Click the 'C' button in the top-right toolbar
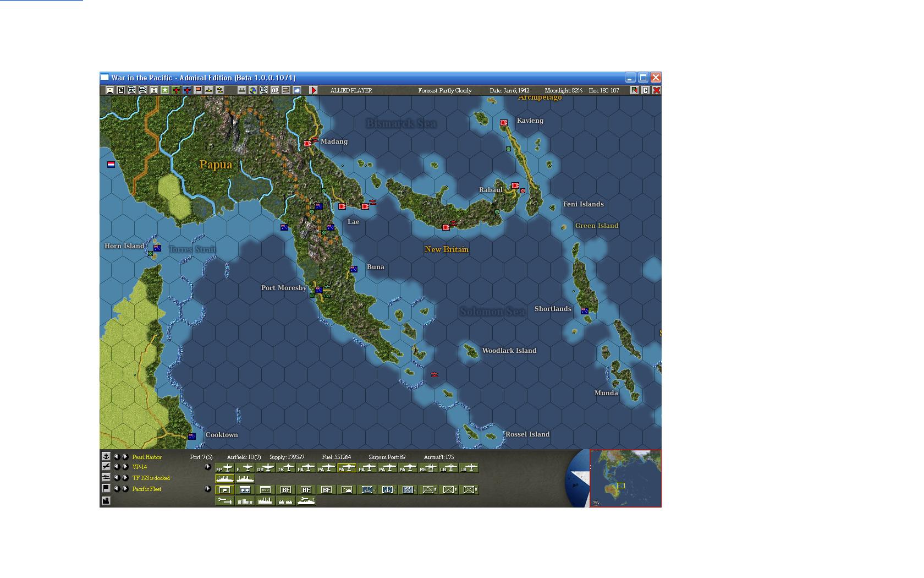Screen dimensions: 924x578 pyautogui.click(x=646, y=90)
